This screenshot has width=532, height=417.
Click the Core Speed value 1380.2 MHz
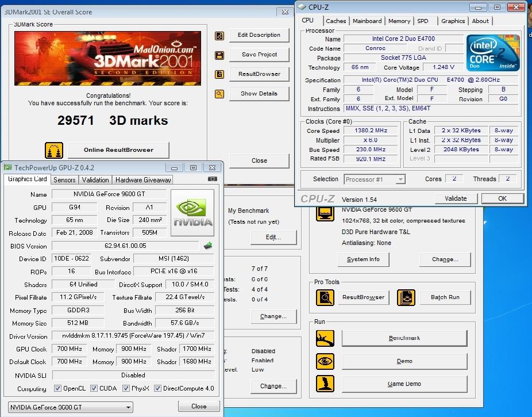[x=371, y=131]
